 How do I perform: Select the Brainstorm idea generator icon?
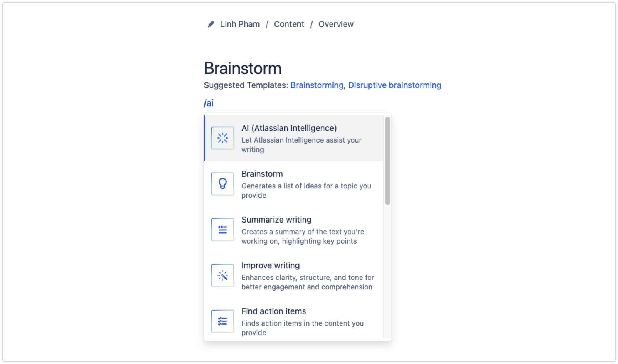point(222,183)
